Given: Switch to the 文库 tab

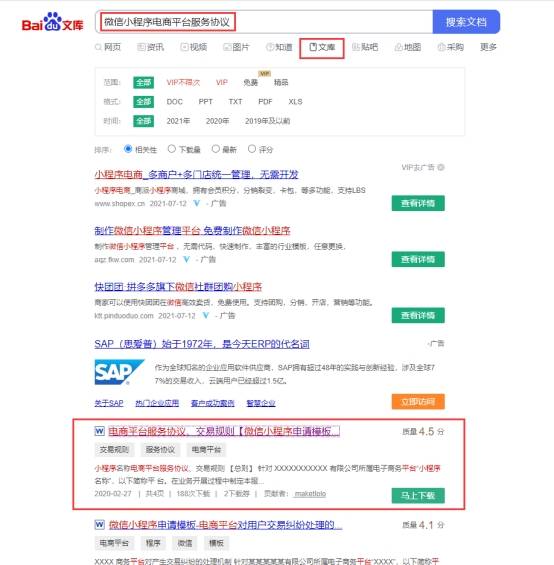Looking at the screenshot, I should coord(322,47).
